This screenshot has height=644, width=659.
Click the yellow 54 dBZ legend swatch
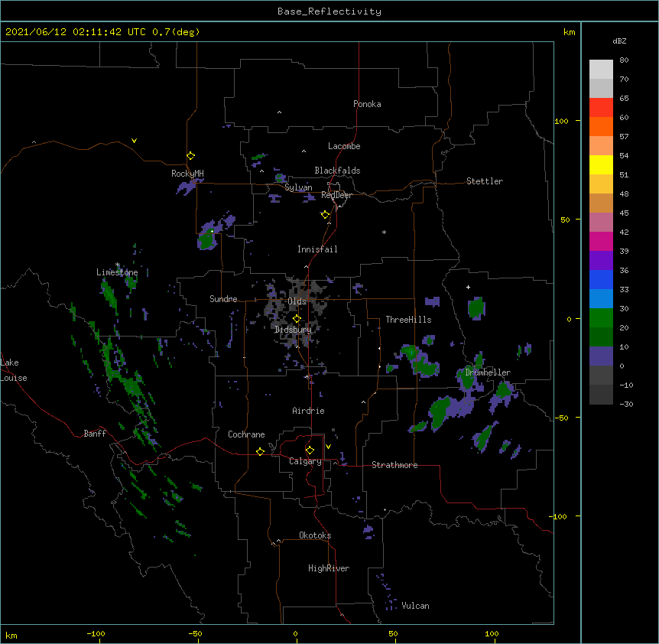point(601,164)
